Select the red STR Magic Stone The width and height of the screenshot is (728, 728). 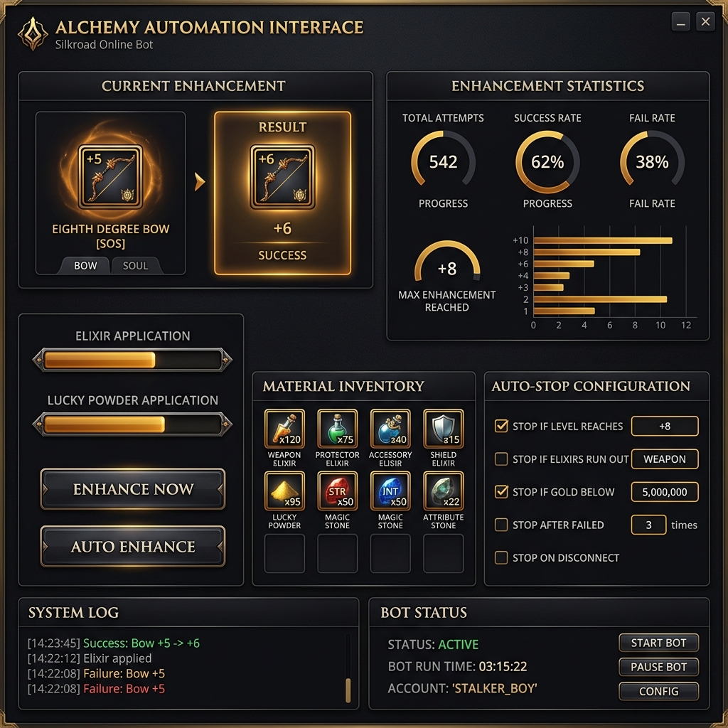point(337,491)
